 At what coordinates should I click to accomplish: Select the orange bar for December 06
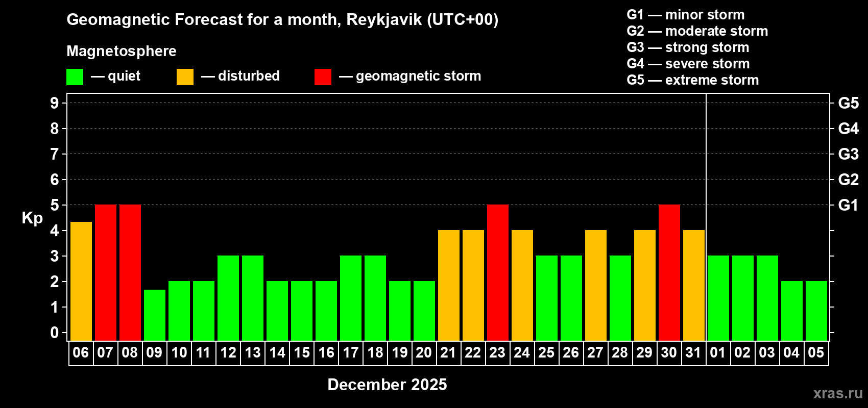pyautogui.click(x=81, y=281)
